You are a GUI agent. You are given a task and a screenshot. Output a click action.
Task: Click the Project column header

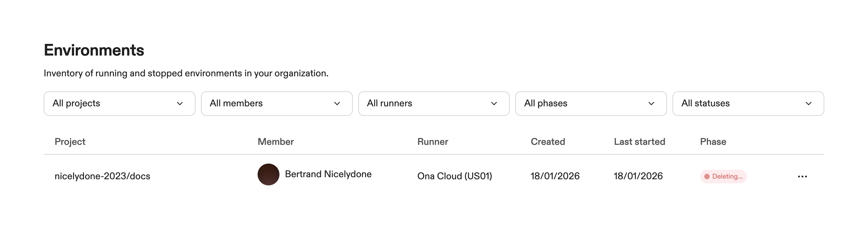70,142
